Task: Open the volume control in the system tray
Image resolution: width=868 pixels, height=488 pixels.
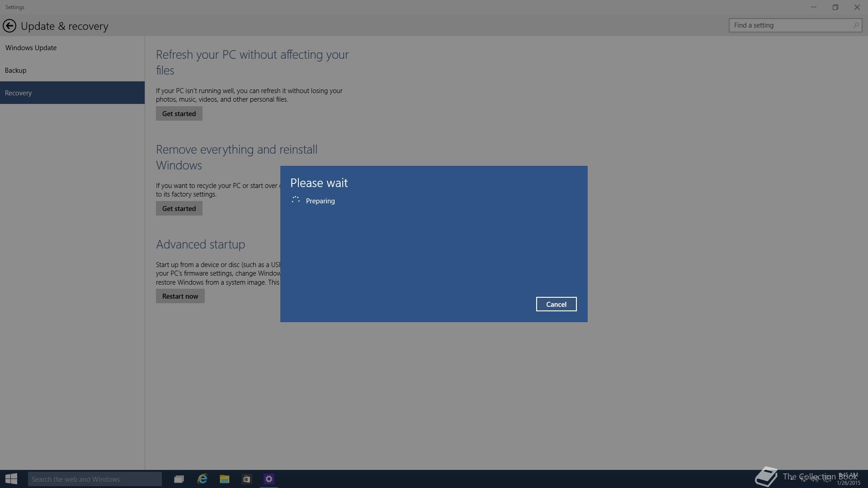Action: coord(815,479)
